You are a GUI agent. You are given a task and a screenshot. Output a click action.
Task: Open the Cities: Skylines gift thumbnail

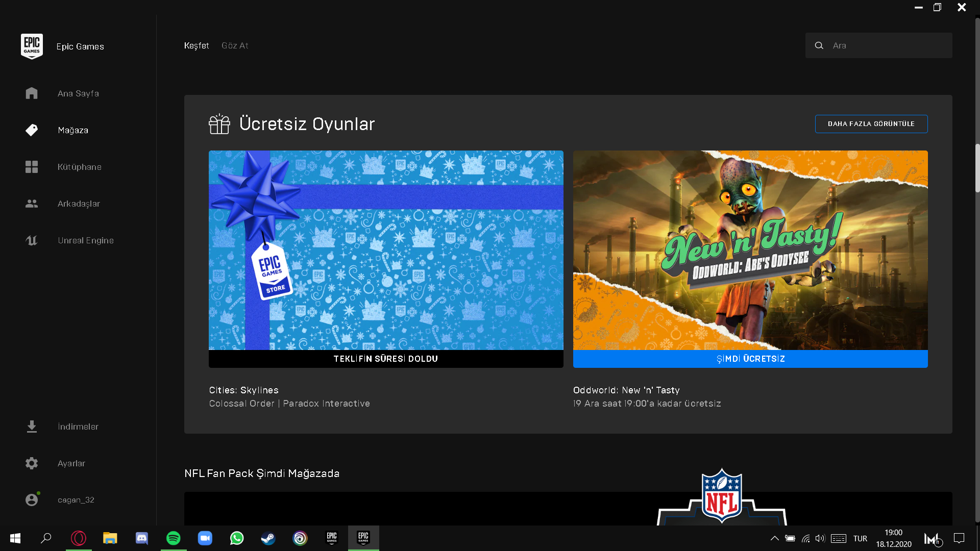(386, 250)
